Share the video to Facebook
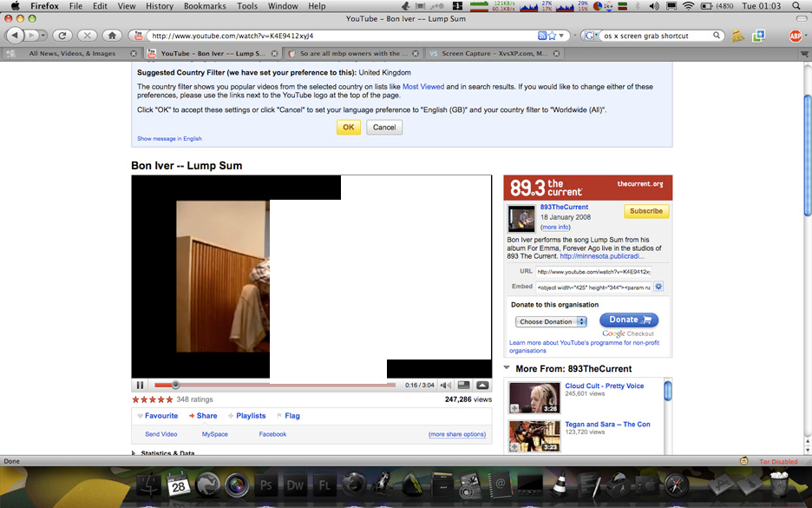 (273, 434)
